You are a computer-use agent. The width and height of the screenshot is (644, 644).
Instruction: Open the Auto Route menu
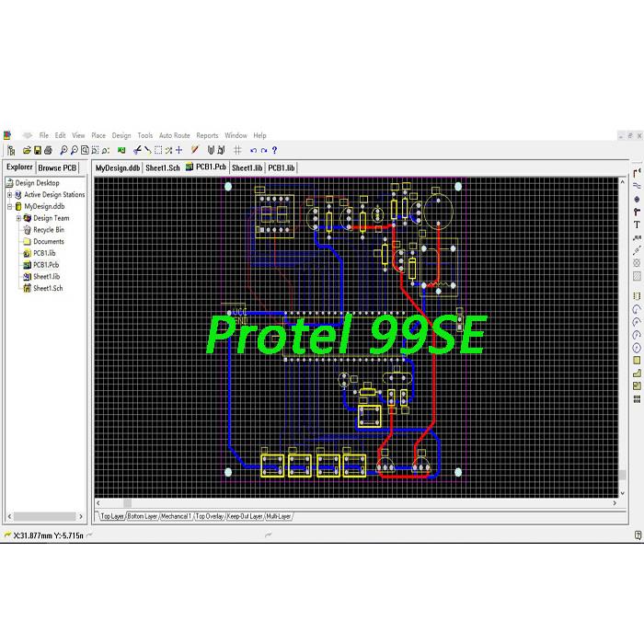(x=175, y=135)
